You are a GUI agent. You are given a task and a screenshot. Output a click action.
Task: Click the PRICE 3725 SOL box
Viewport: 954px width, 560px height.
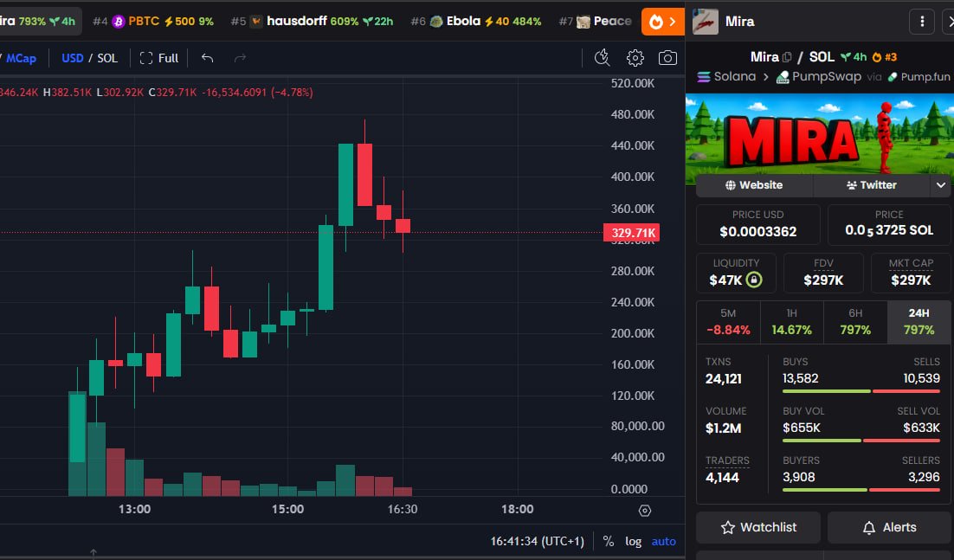pyautogui.click(x=889, y=224)
